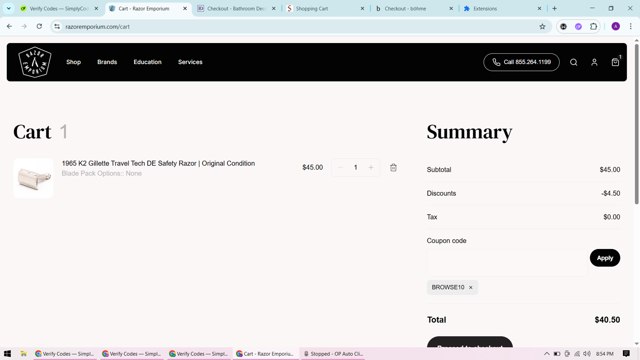Viewport: 640px width, 360px height.
Task: Open the Services menu
Action: click(190, 62)
